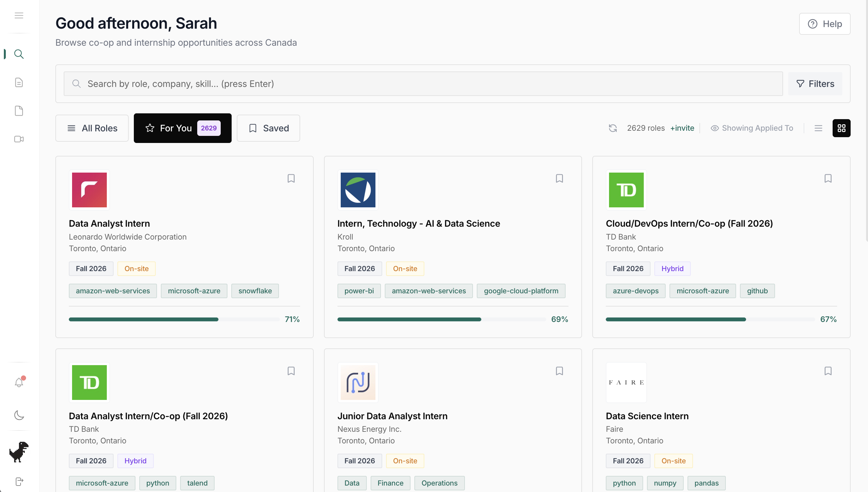Click the snowflake skill tag
The width and height of the screenshot is (868, 492).
pyautogui.click(x=255, y=291)
